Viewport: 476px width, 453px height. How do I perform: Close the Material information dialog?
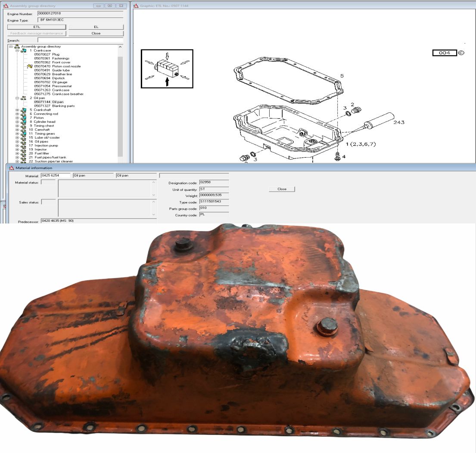282,189
